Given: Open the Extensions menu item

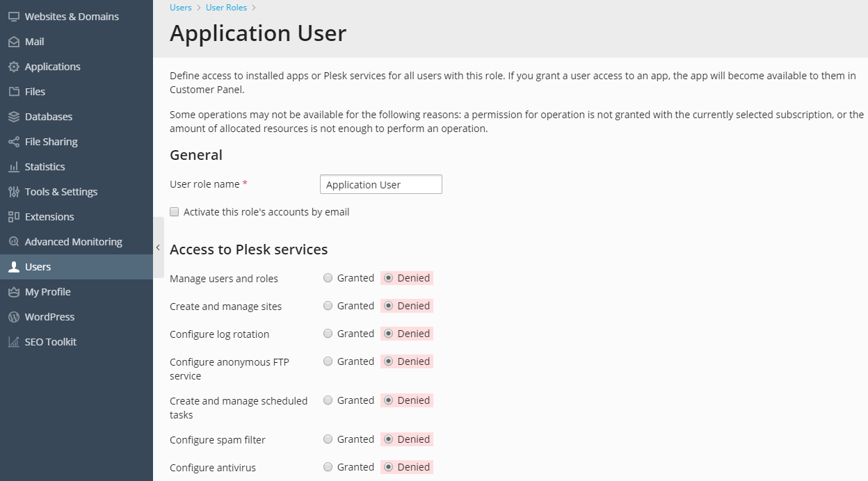Looking at the screenshot, I should pyautogui.click(x=49, y=217).
